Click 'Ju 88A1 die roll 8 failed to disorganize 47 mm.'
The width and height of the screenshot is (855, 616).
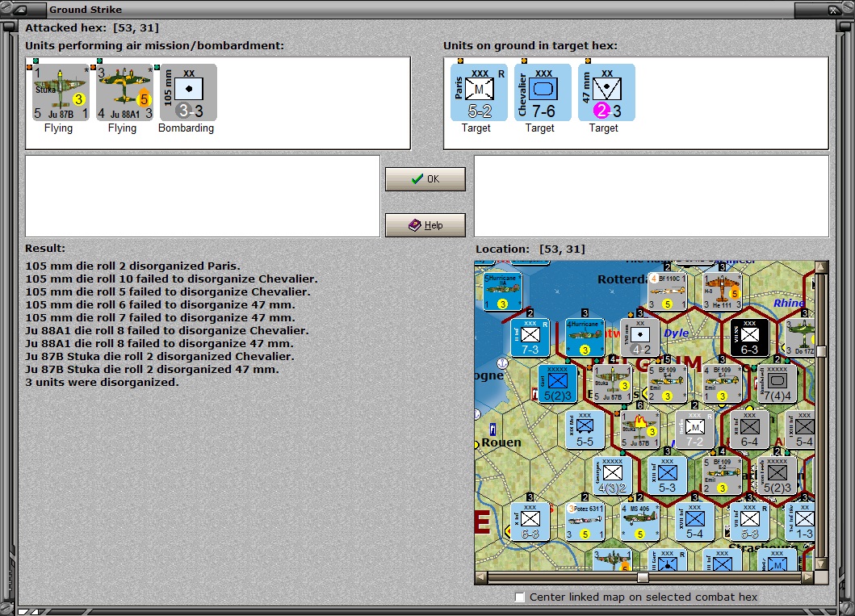(159, 343)
